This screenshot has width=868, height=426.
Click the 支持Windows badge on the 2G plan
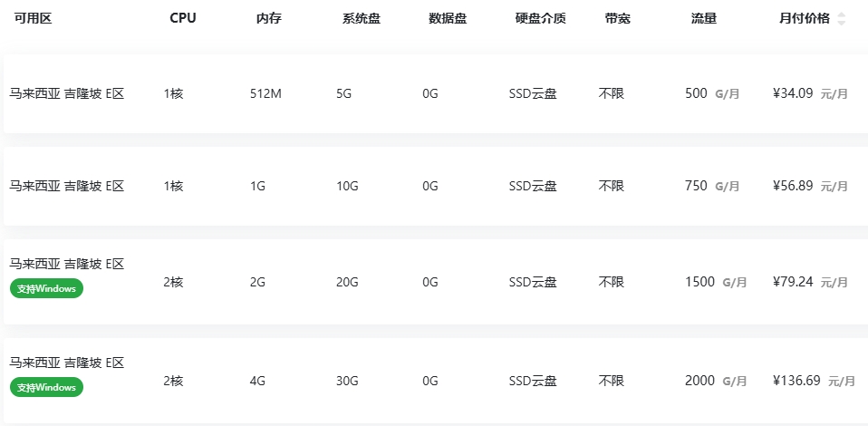pos(46,288)
